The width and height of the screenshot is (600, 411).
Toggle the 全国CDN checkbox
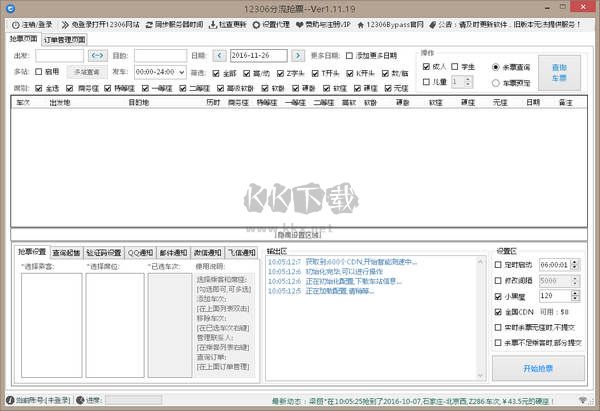pyautogui.click(x=498, y=312)
